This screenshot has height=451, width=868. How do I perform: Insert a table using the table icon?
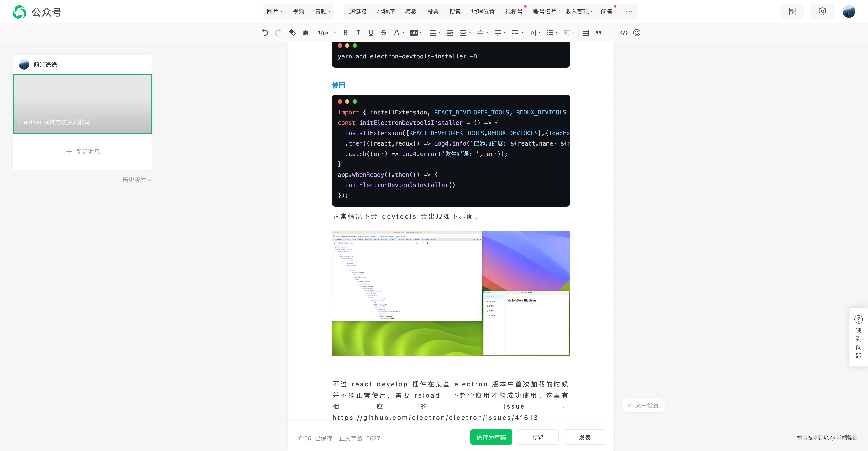pyautogui.click(x=586, y=33)
